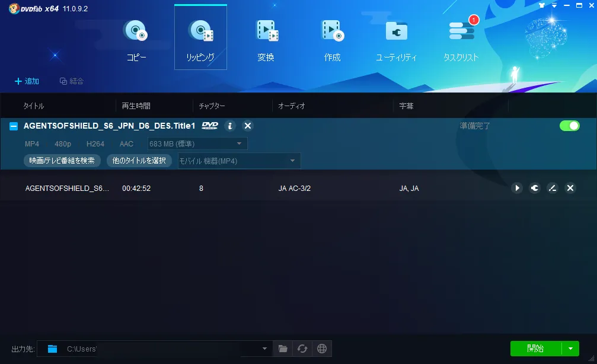This screenshot has height=364, width=597.
Task: Delete the title row with its X icon
Action: tap(570, 188)
